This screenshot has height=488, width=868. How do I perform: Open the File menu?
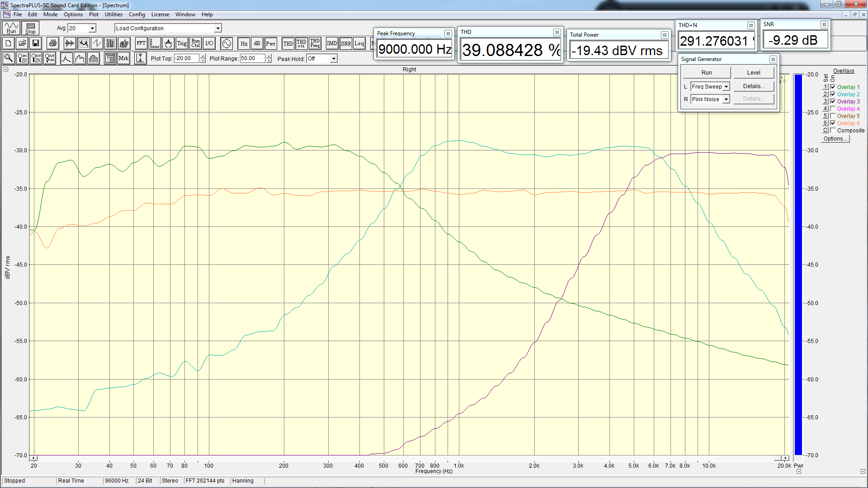click(18, 14)
